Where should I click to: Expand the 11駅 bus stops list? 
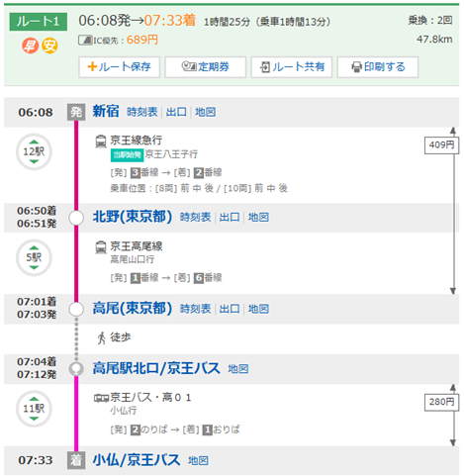pos(34,409)
